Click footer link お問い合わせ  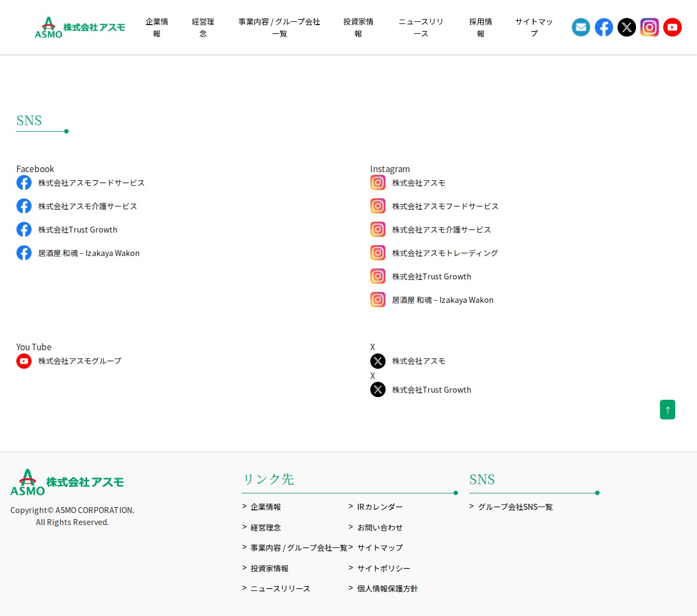pos(380,528)
